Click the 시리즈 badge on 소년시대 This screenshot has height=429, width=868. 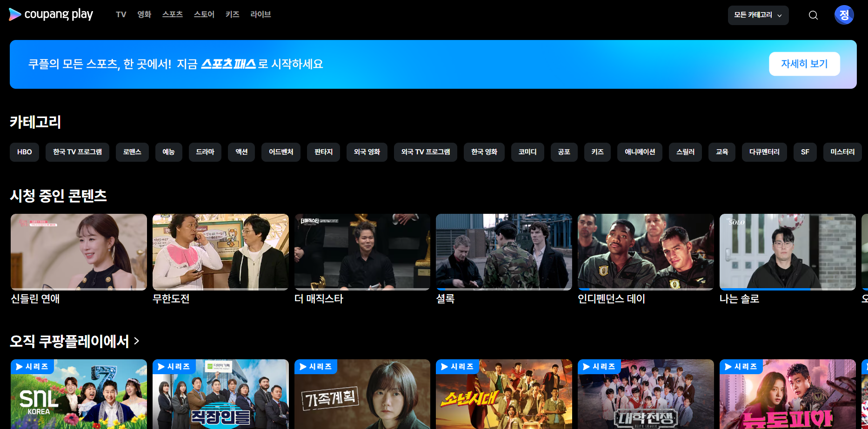[x=457, y=367]
